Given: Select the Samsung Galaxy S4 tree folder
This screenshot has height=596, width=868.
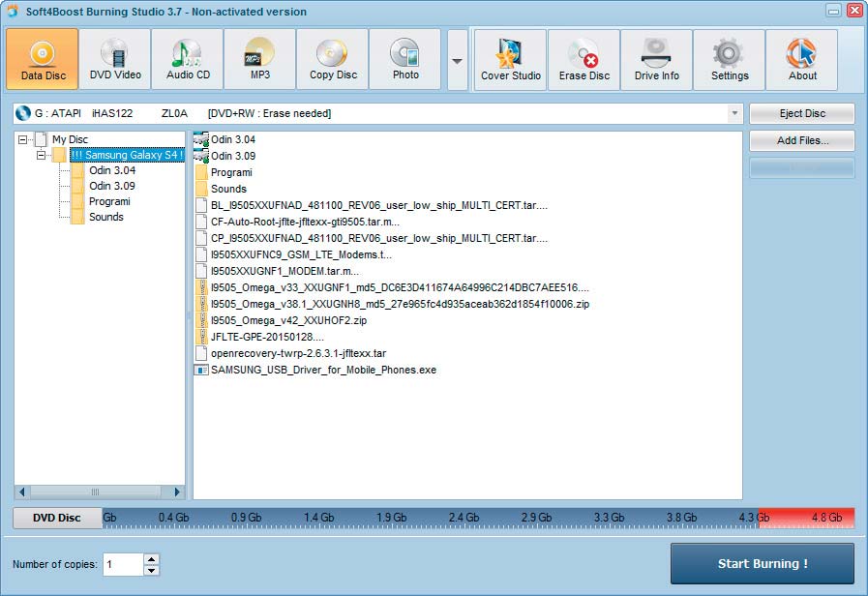Looking at the screenshot, I should [x=127, y=155].
